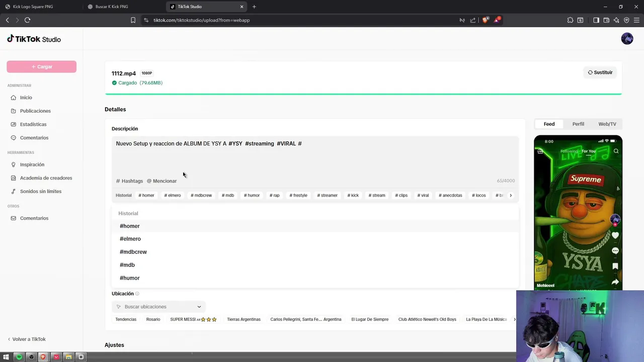Open Inspiración in the sidebar

coord(32,164)
